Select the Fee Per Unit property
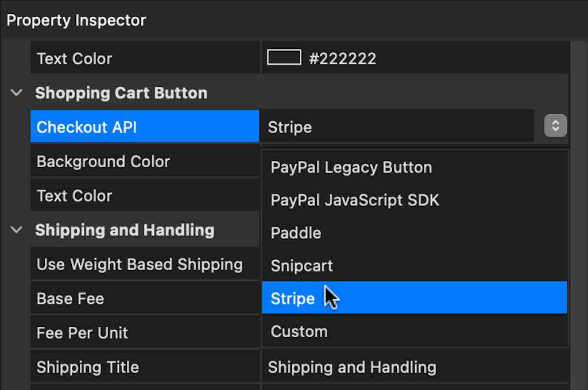Screen dimensions: 588x390 point(145,332)
